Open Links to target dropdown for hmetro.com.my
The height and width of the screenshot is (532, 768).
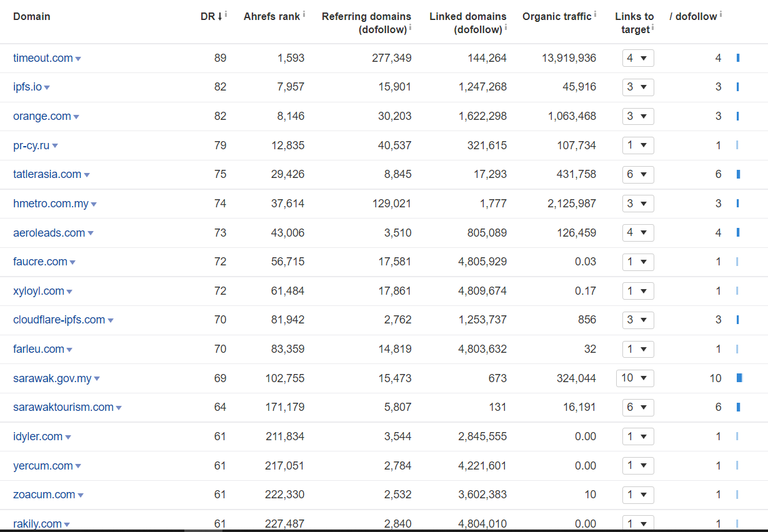click(638, 204)
